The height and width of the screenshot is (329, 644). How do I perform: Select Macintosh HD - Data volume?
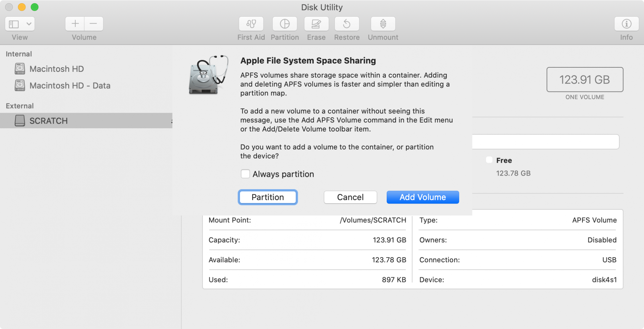(x=70, y=86)
